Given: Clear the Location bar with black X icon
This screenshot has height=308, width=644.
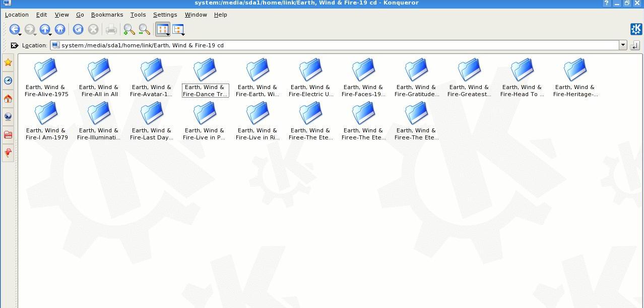Looking at the screenshot, I should pyautogui.click(x=15, y=45).
